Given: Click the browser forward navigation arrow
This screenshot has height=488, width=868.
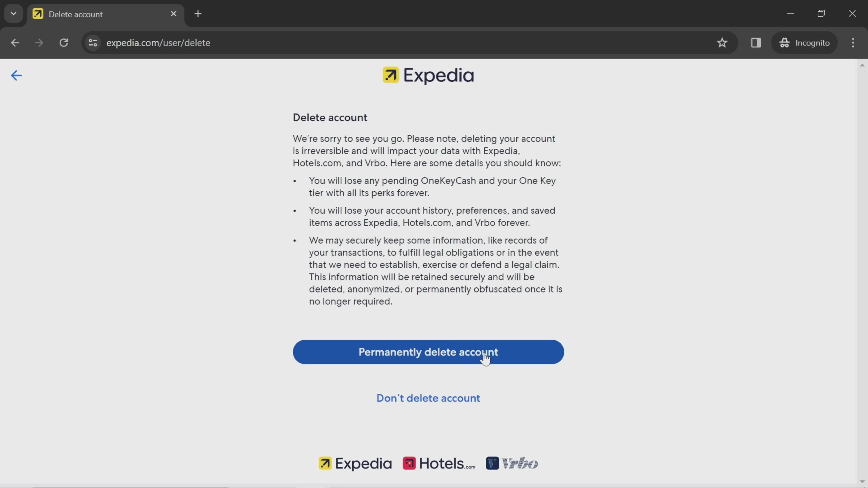Looking at the screenshot, I should point(39,43).
